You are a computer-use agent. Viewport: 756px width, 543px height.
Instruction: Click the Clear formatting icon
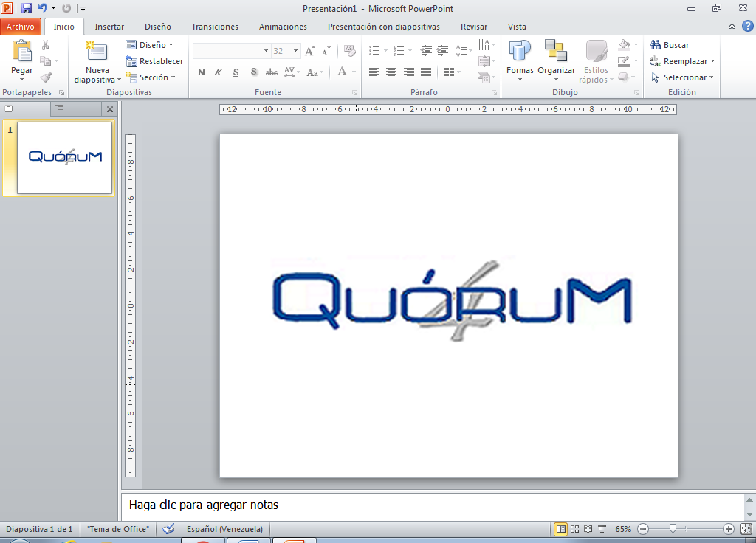pos(350,51)
